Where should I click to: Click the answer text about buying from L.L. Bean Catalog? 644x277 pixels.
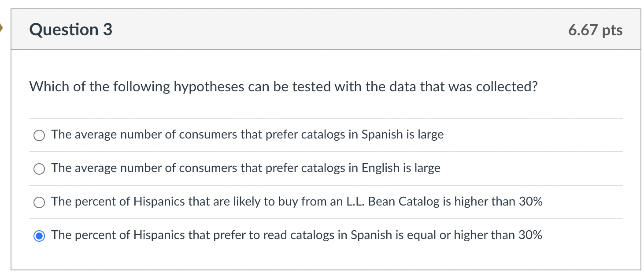pyautogui.click(x=296, y=202)
